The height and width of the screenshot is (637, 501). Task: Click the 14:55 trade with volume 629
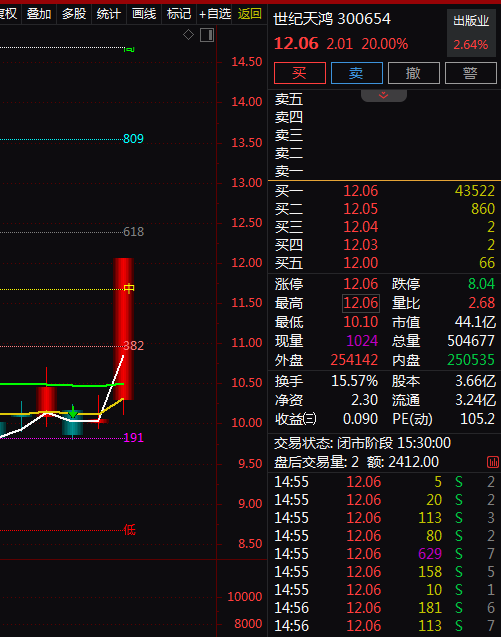click(x=384, y=554)
